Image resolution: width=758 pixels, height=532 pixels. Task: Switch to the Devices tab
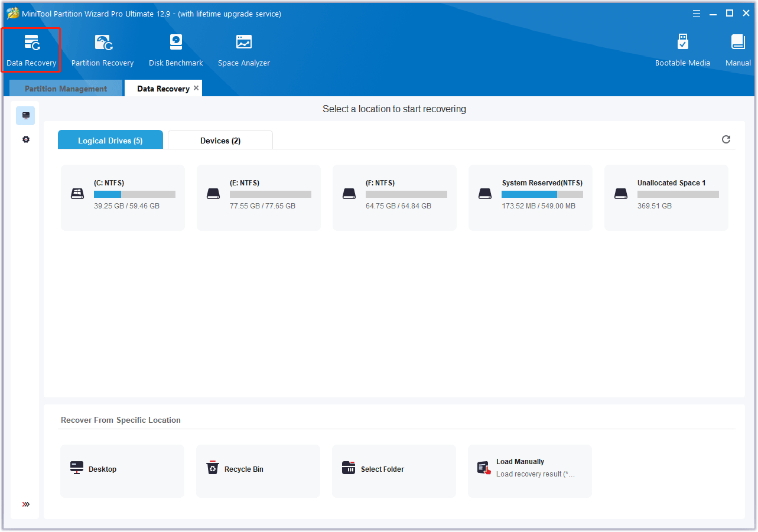(220, 140)
